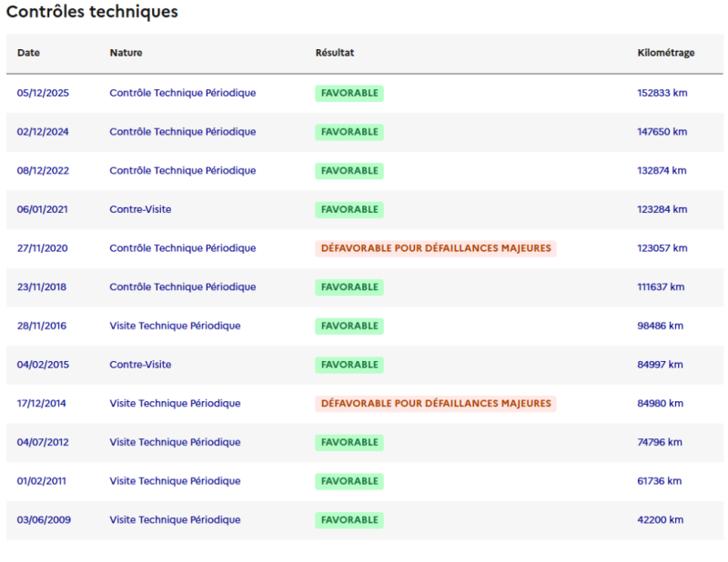This screenshot has height=562, width=728.
Task: Click Visite Technique Périodique dated 28/11/2016
Action: (175, 326)
